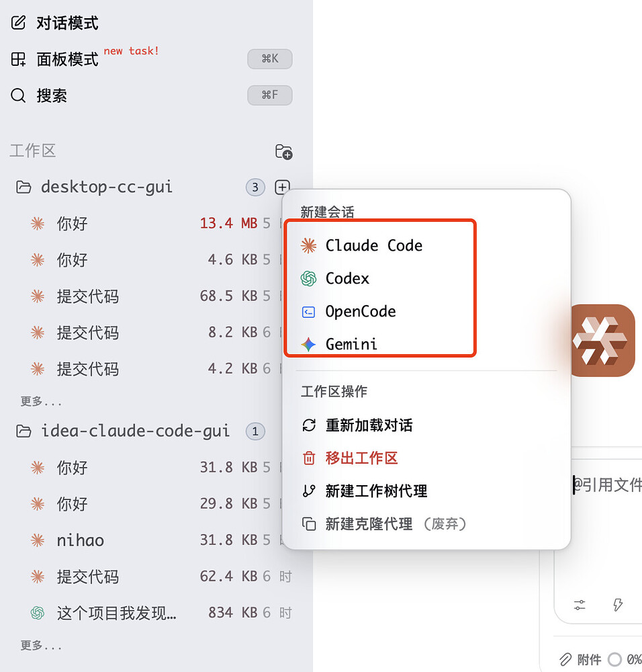Click the Gemini sparkle icon

[308, 344]
